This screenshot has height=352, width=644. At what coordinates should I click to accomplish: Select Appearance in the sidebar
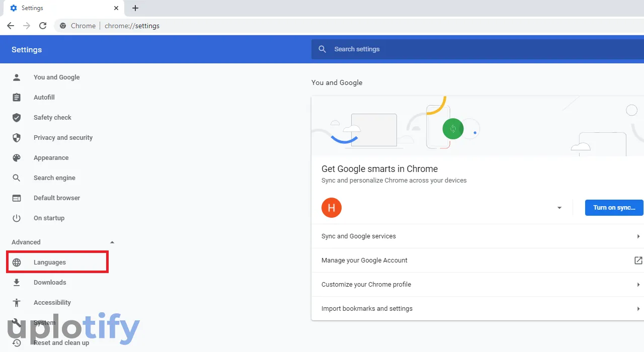(x=51, y=158)
